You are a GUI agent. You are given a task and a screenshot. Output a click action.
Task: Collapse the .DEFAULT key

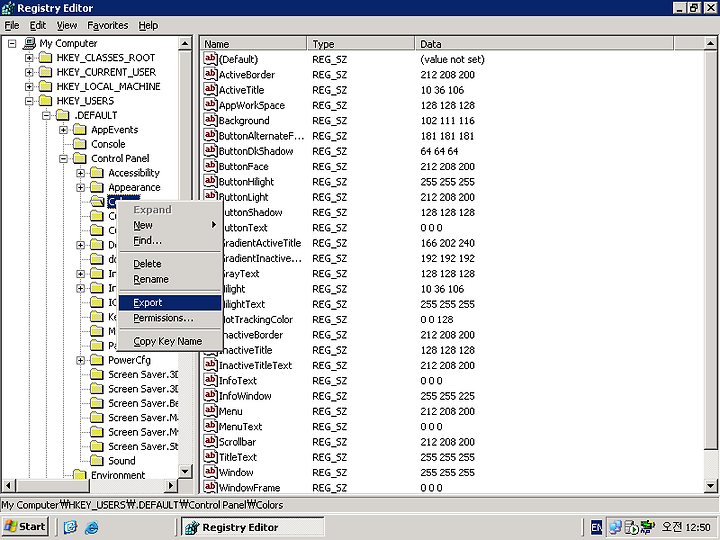click(x=46, y=115)
